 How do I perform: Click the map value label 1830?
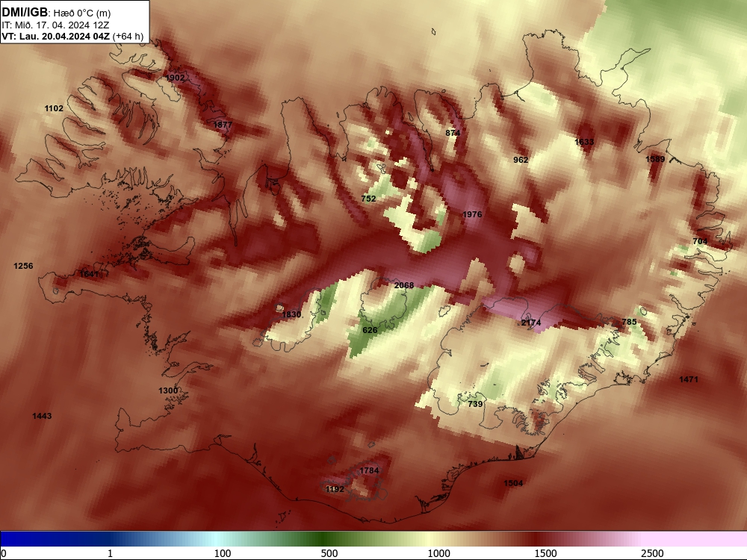[x=291, y=314]
